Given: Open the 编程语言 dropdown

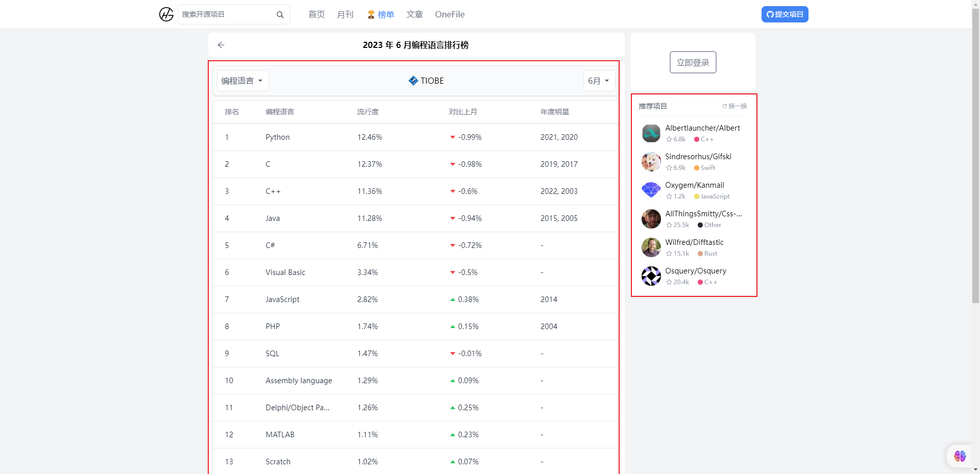Looking at the screenshot, I should point(242,81).
